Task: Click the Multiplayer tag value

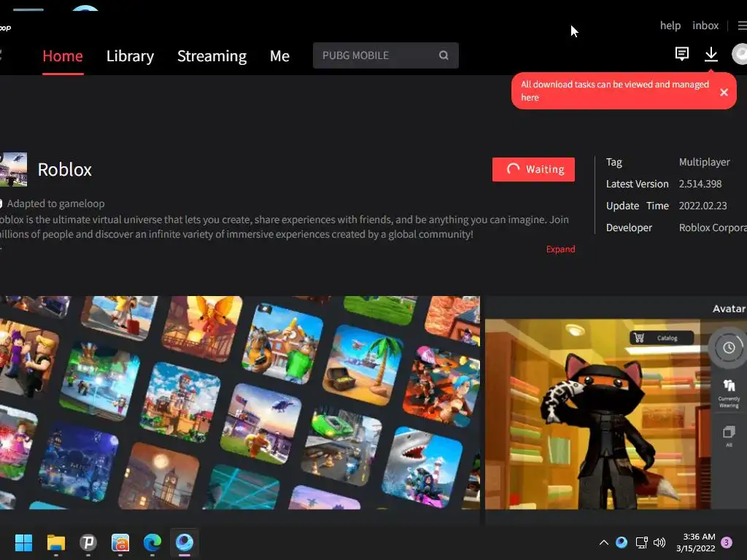Action: pos(704,162)
